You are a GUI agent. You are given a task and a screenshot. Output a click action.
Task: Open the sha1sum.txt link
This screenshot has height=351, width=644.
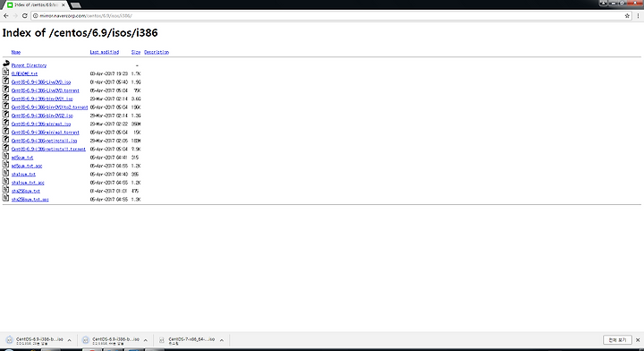[23, 175]
